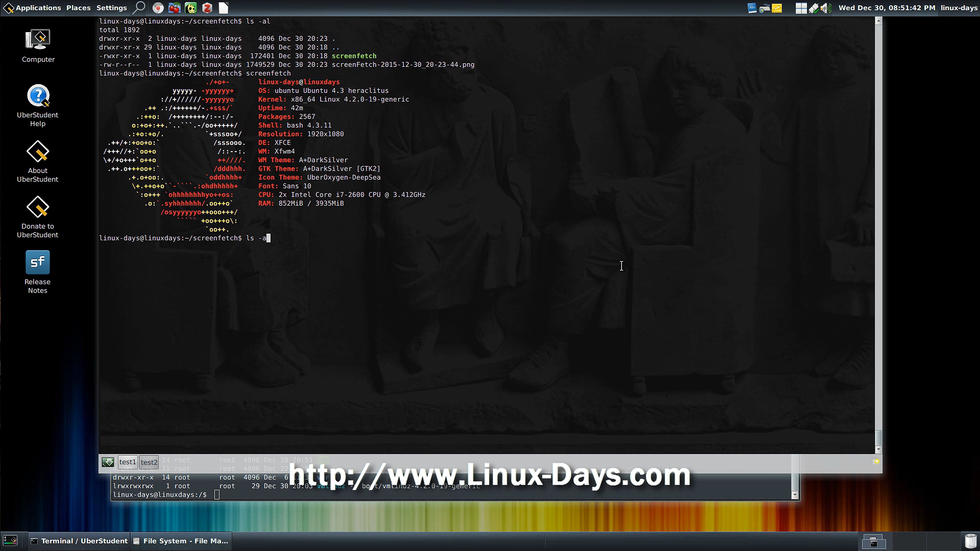
Task: Click down arrow of lower terminal scrollbar
Action: (795, 495)
